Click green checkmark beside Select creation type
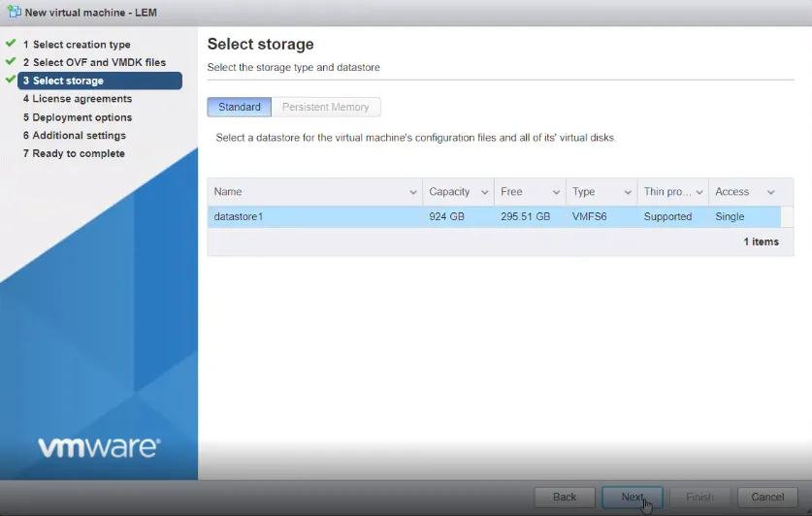 (11, 44)
